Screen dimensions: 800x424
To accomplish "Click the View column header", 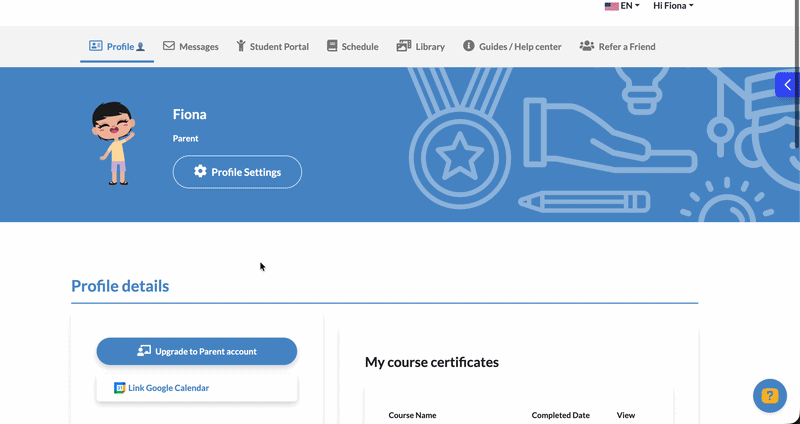I will (626, 415).
